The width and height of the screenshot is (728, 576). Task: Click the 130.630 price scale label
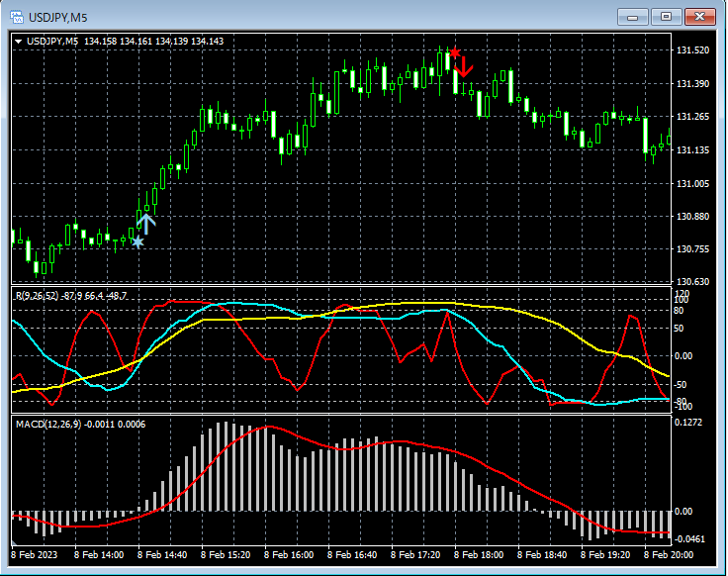[692, 282]
